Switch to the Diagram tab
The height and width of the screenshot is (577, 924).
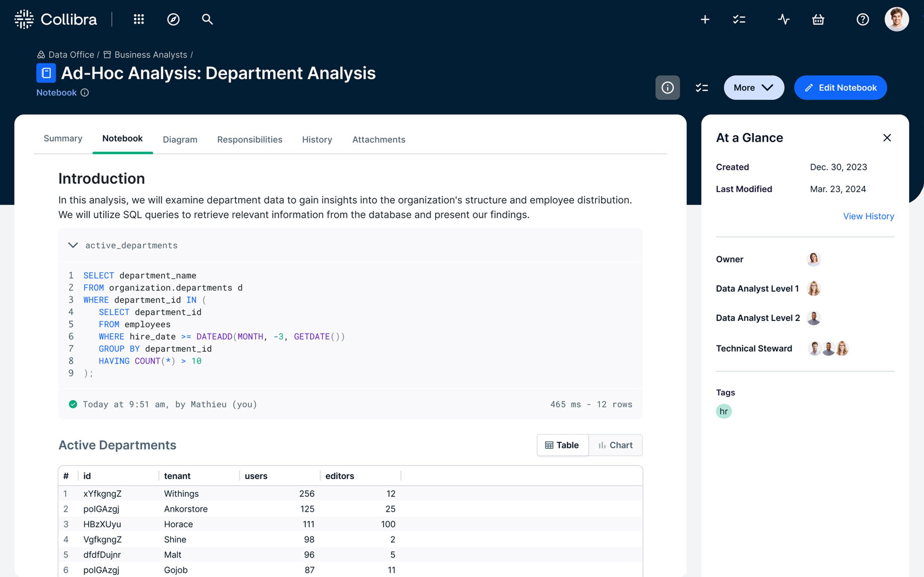180,139
